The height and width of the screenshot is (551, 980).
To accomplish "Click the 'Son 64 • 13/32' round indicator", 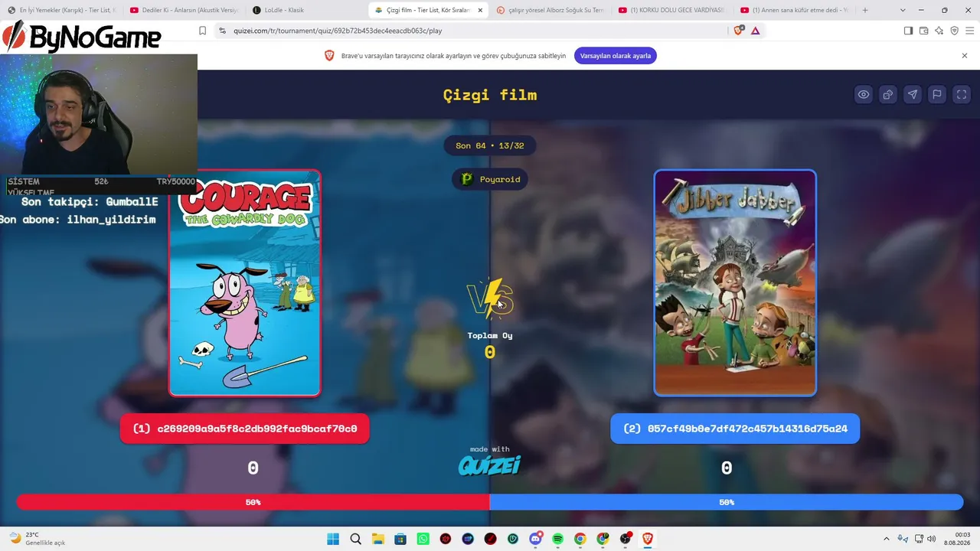I will pyautogui.click(x=490, y=145).
